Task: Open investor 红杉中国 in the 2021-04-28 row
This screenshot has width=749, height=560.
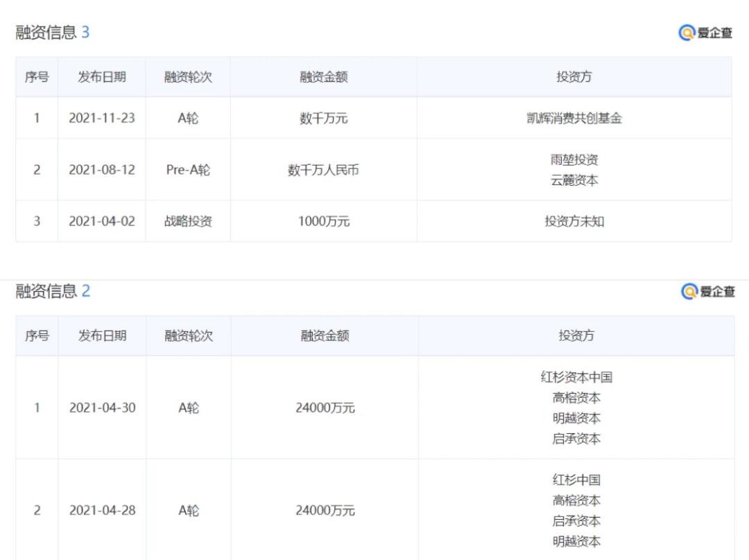Action: (576, 480)
